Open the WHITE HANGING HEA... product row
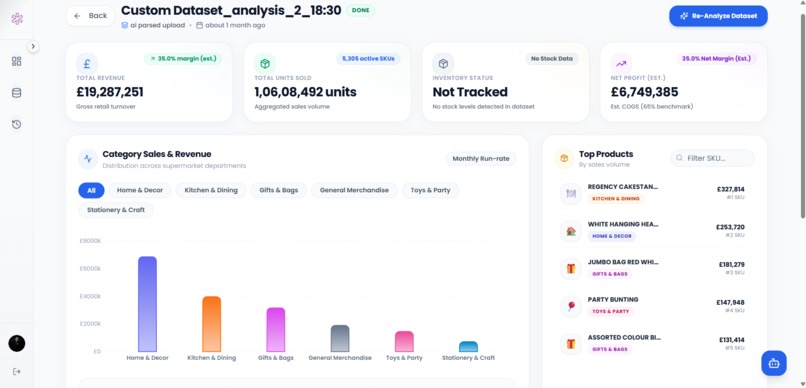The image size is (806, 388). coord(653,231)
